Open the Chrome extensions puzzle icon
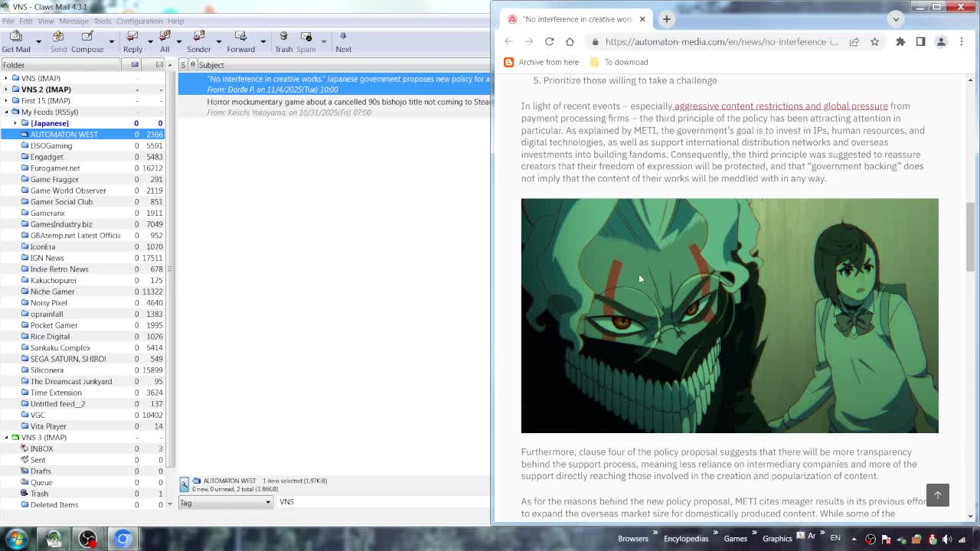This screenshot has width=980, height=551. pyautogui.click(x=900, y=41)
